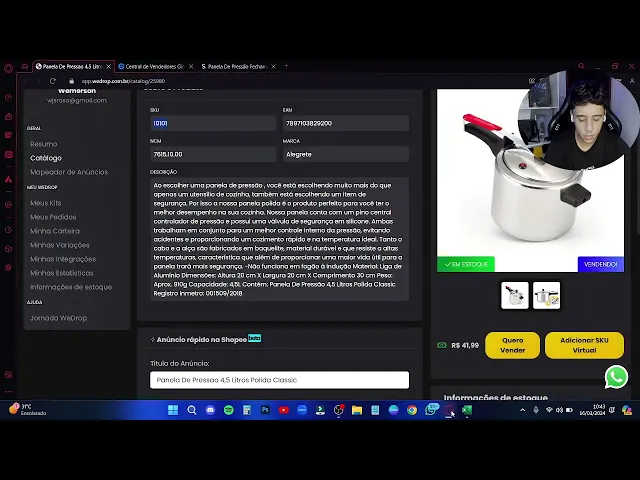This screenshot has height=480, width=640.
Task: Click the SKU field showing 10101
Action: (213, 123)
